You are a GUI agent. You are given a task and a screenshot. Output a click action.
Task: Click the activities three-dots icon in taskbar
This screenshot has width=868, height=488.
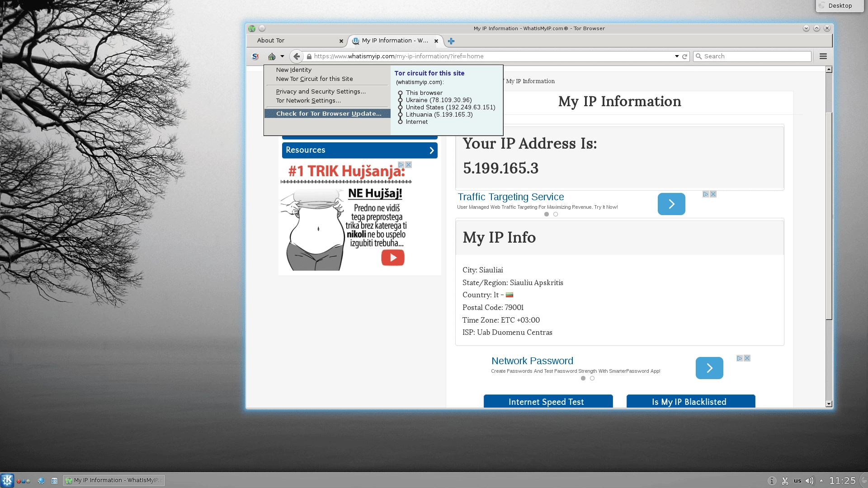pos(24,481)
